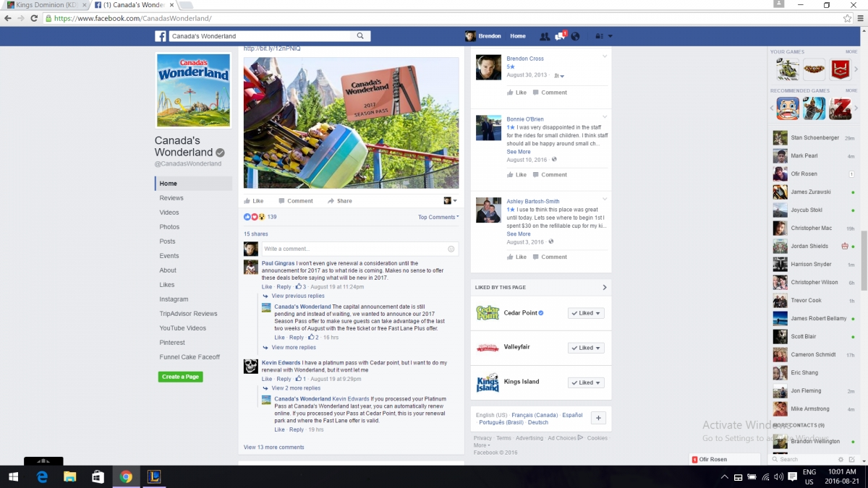Switch language to Français (Canada)

[535, 416]
